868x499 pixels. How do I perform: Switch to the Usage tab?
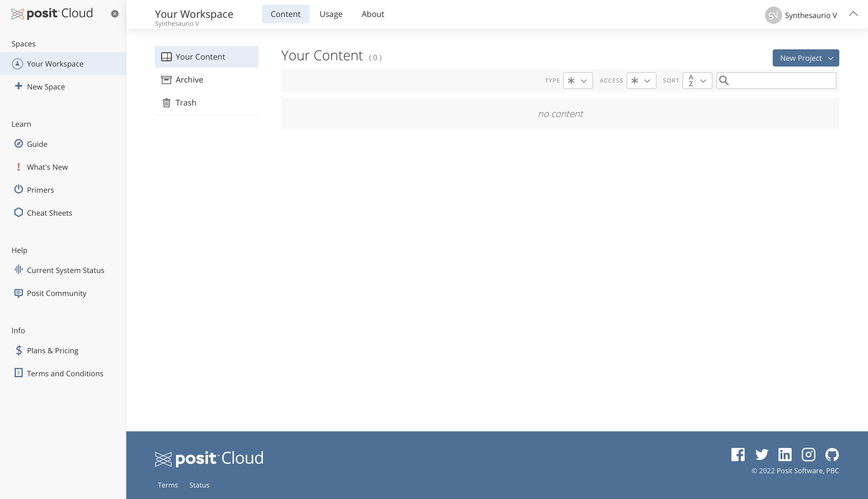click(331, 14)
